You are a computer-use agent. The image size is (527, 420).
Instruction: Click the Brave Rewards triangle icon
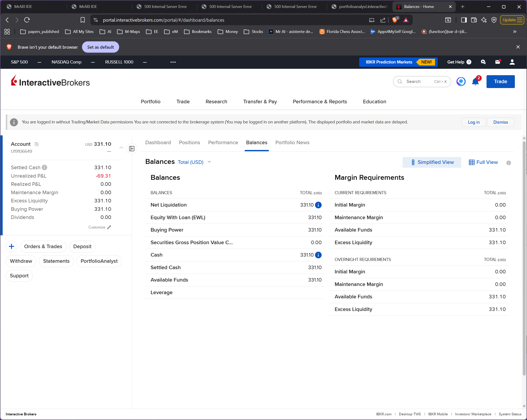406,20
